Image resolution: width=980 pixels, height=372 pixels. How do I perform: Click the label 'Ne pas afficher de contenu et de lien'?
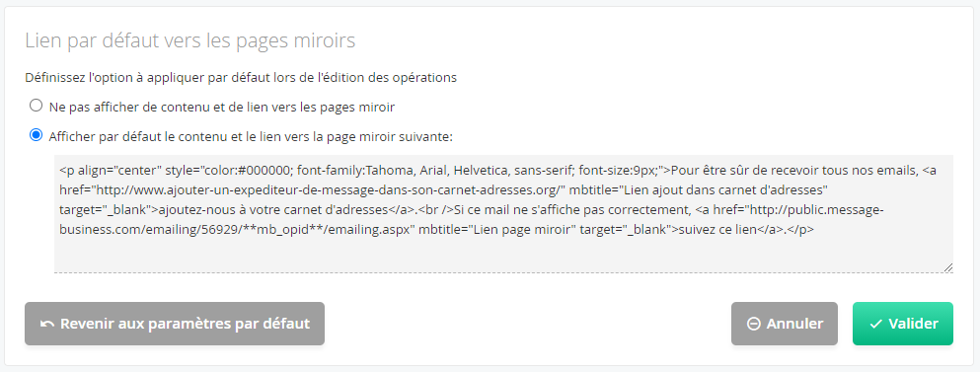click(222, 107)
